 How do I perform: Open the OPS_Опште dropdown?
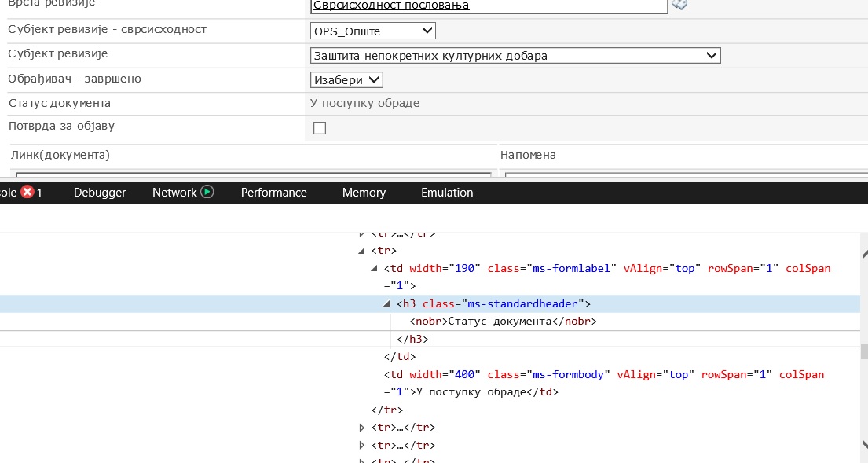(372, 31)
